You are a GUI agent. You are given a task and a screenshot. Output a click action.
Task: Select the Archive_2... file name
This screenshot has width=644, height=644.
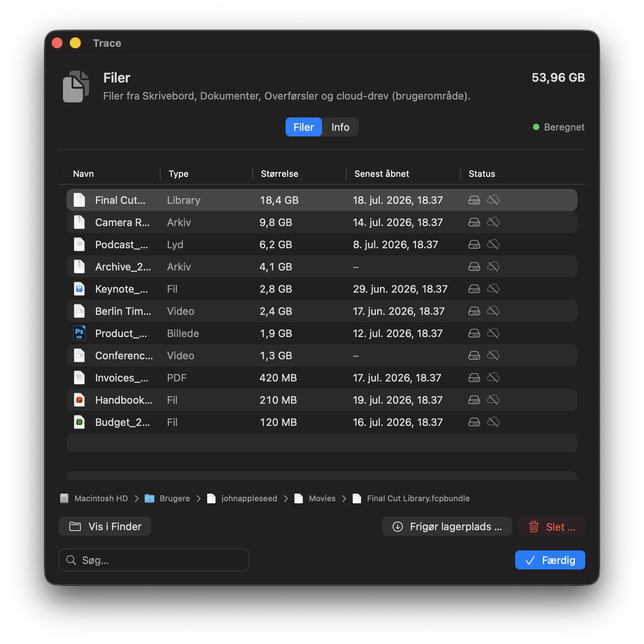(123, 267)
